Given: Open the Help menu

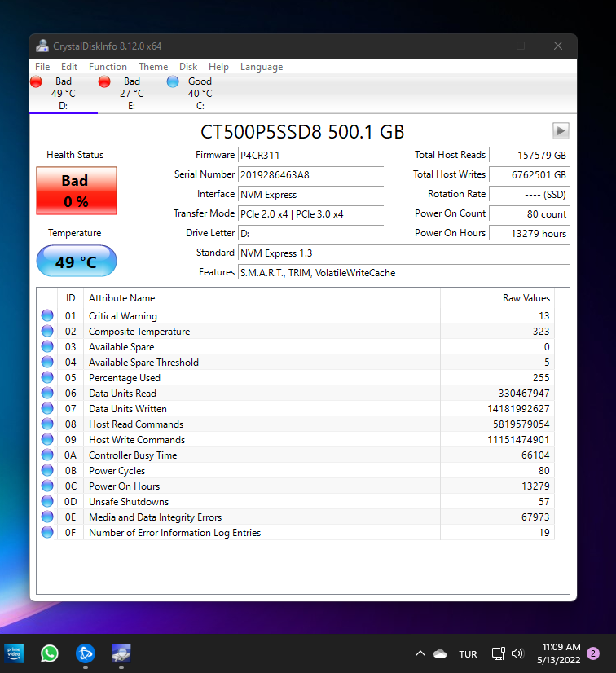Looking at the screenshot, I should [218, 67].
